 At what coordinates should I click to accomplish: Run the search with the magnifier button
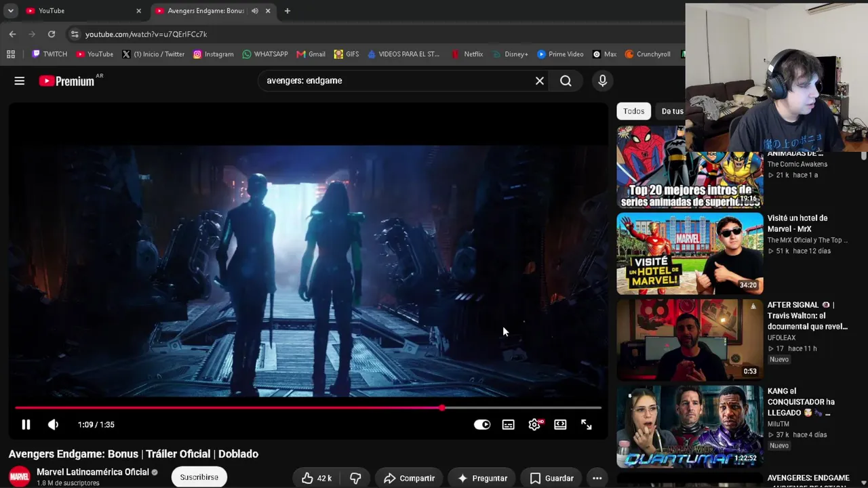566,81
